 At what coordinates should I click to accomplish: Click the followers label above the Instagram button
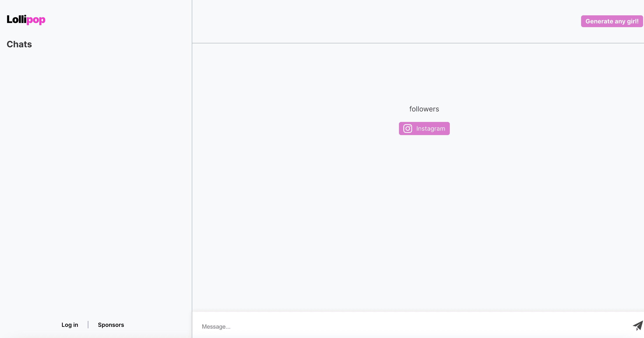pos(424,109)
